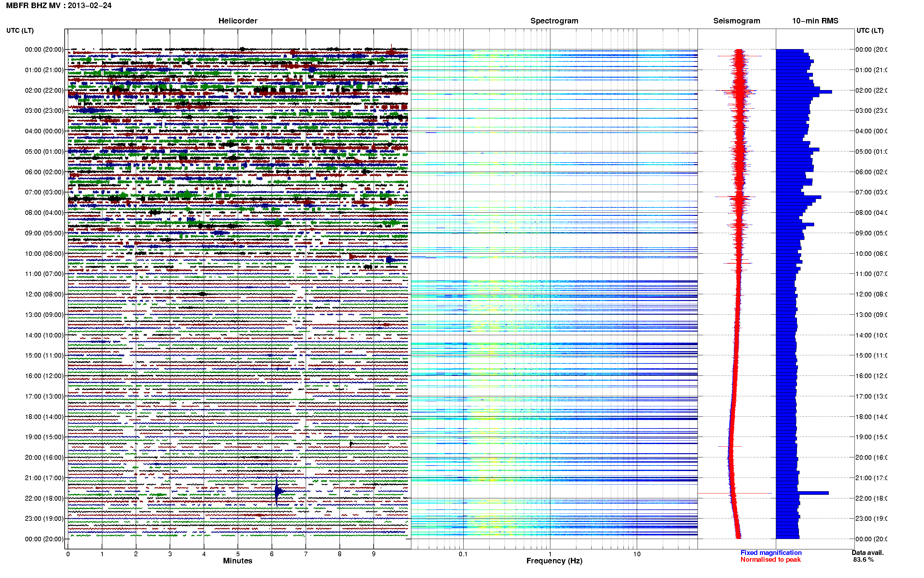Image resolution: width=924 pixels, height=578 pixels.
Task: Click the minute tick label '5' on helicorder axis
Action: (237, 554)
